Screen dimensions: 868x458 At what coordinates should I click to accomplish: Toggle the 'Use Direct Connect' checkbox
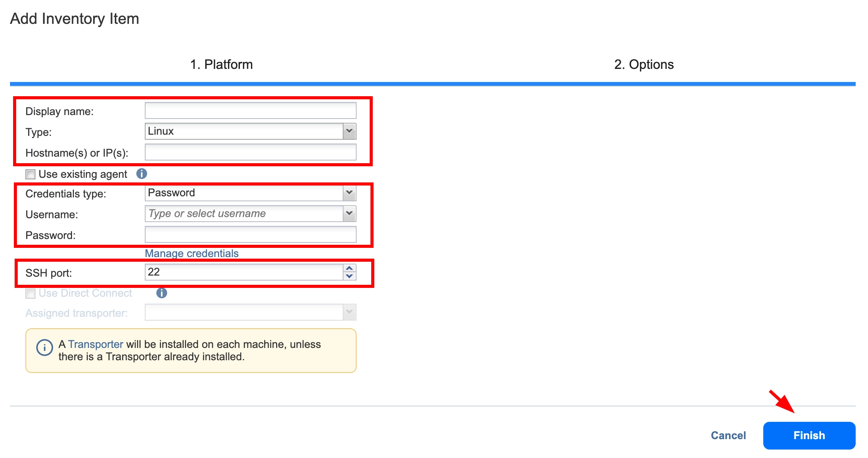point(29,293)
